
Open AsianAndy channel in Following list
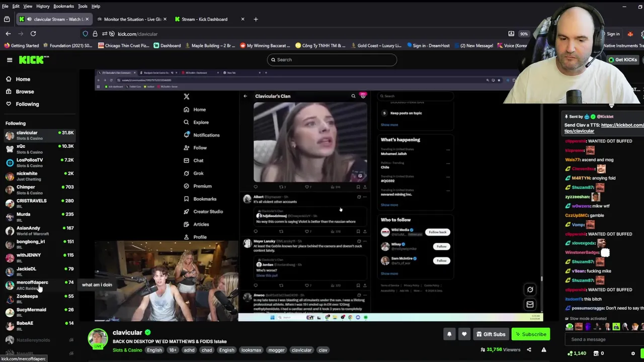[39, 230]
